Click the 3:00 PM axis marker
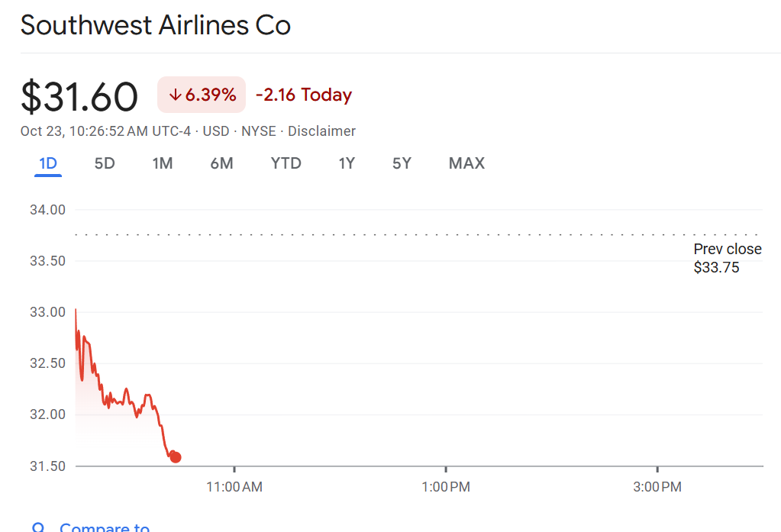The image size is (781, 532). pos(657,486)
